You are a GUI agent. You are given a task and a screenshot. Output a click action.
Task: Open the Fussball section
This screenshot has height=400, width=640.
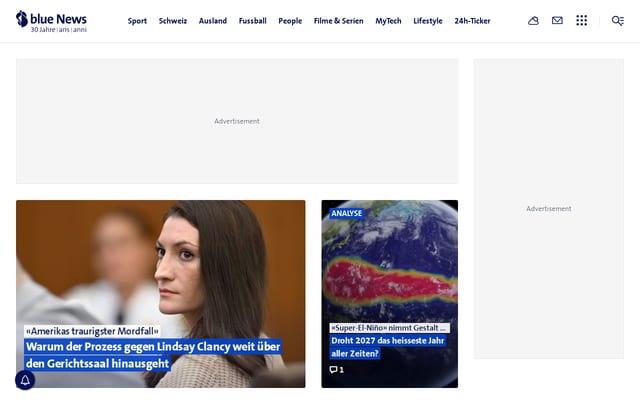[x=253, y=21]
